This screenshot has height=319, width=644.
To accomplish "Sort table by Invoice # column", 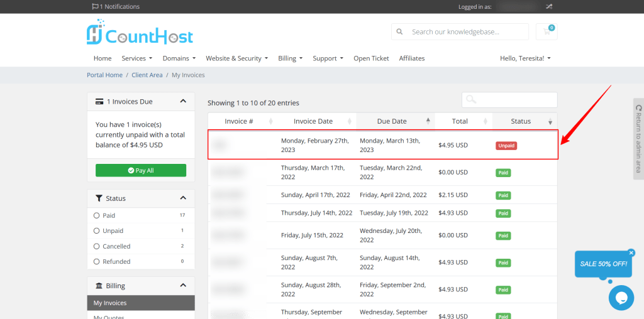I will 241,121.
